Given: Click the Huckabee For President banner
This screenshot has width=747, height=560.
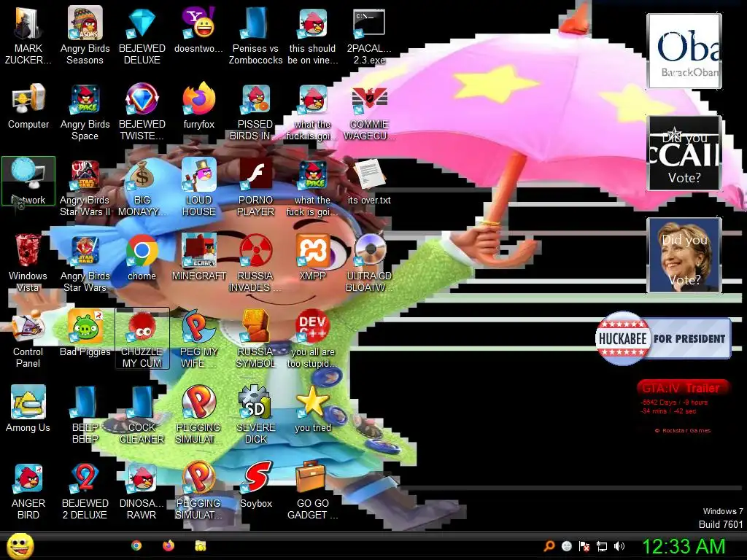Looking at the screenshot, I should point(663,338).
